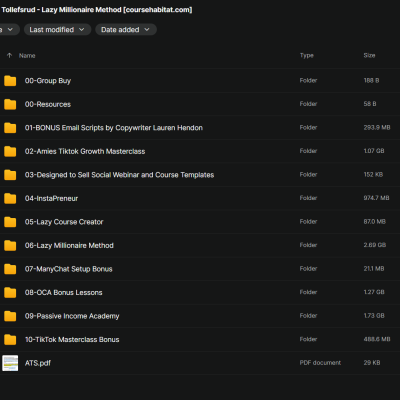The image size is (400, 400).
Task: Click the 87.0 MB size value
Action: click(375, 222)
